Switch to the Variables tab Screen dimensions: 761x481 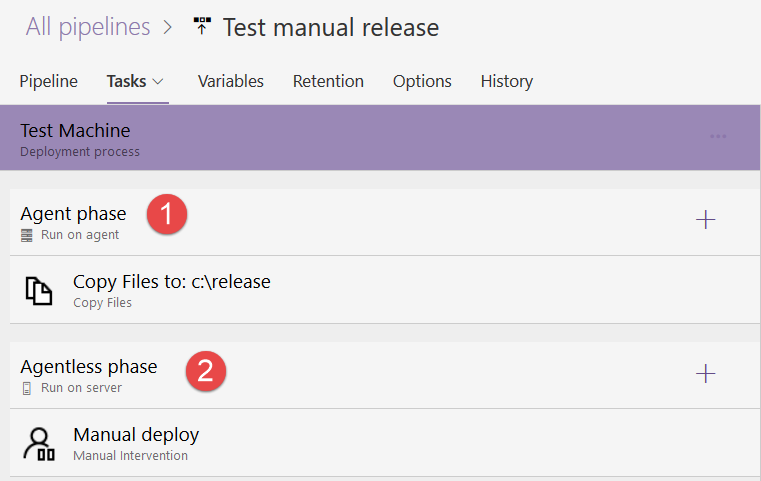tap(231, 81)
